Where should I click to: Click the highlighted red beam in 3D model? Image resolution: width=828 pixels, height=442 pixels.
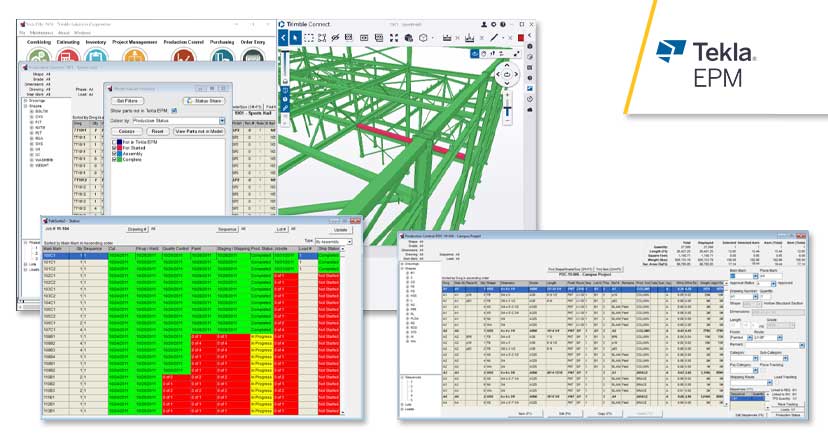point(409,140)
